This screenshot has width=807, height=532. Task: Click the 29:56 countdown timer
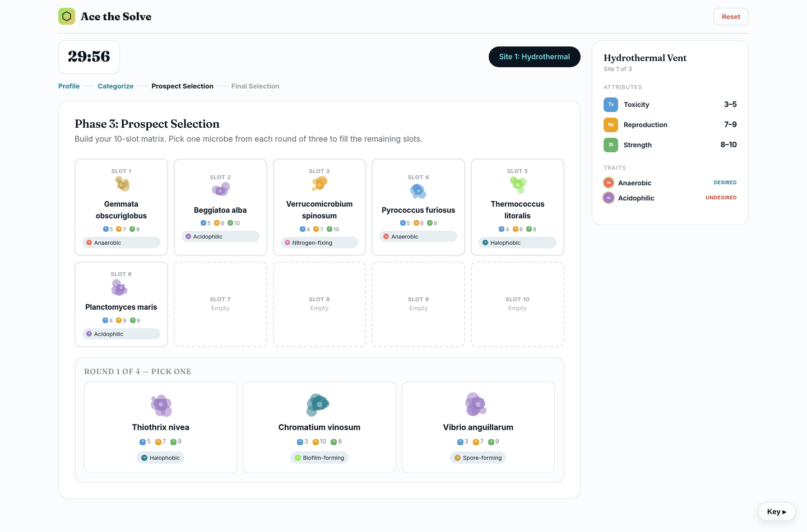pyautogui.click(x=89, y=57)
